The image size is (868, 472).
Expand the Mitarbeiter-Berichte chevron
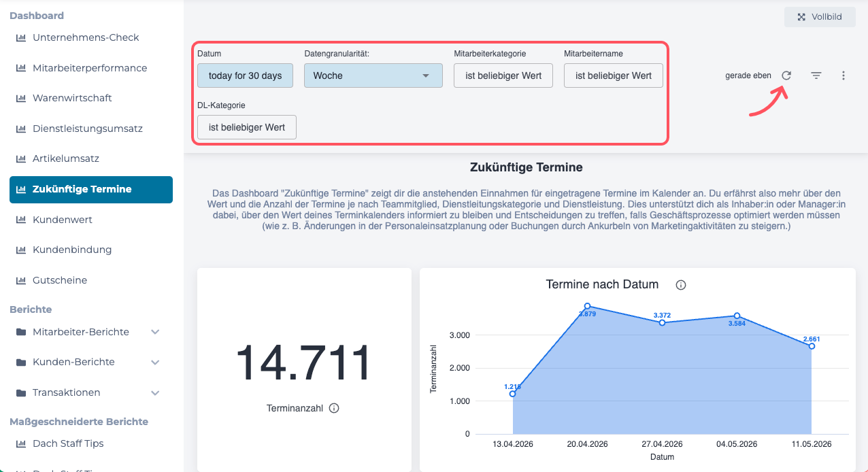(x=155, y=332)
